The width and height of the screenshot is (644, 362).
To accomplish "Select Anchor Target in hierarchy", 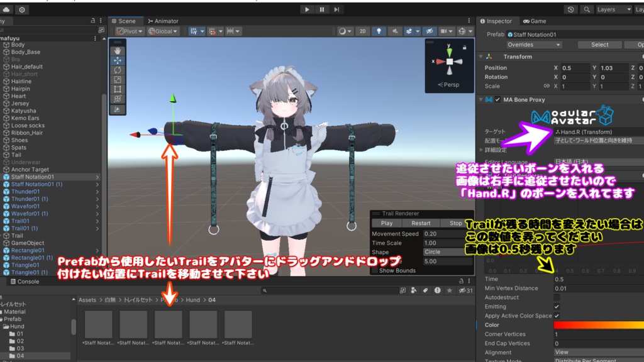I will coord(30,170).
